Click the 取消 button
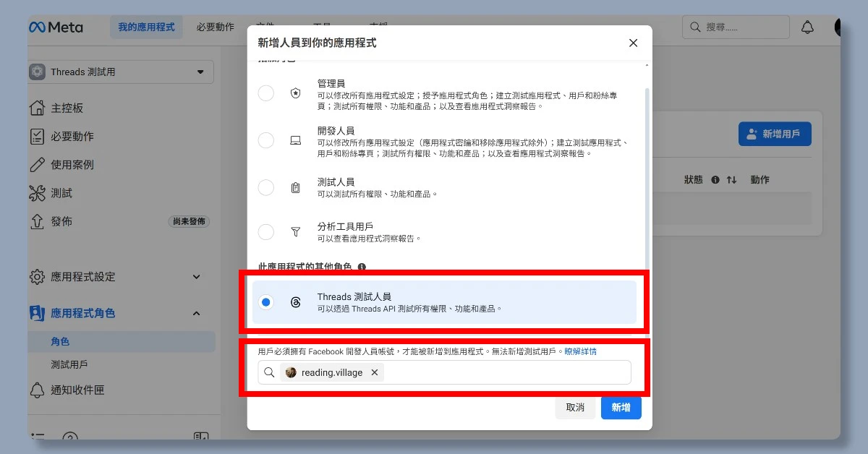Viewport: 868px width, 454px height. click(x=575, y=407)
